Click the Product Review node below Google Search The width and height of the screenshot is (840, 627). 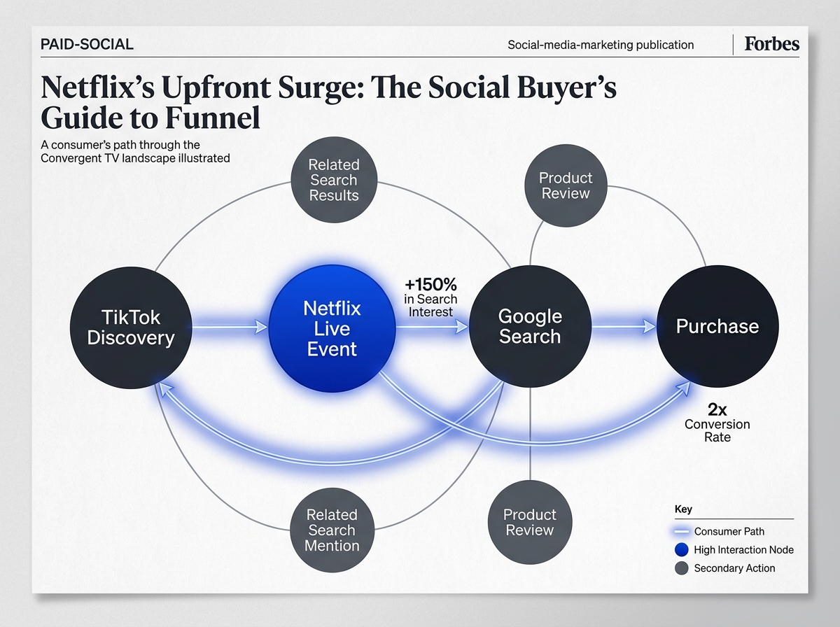(x=530, y=522)
